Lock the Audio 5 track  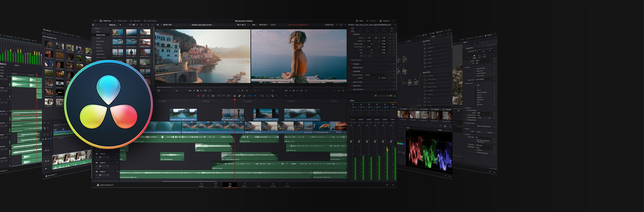pyautogui.click(x=97, y=175)
